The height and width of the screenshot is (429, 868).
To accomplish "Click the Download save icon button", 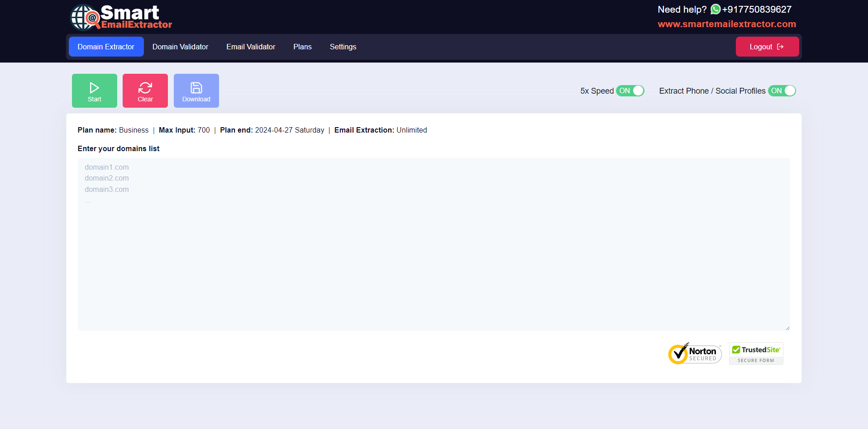I will click(196, 91).
